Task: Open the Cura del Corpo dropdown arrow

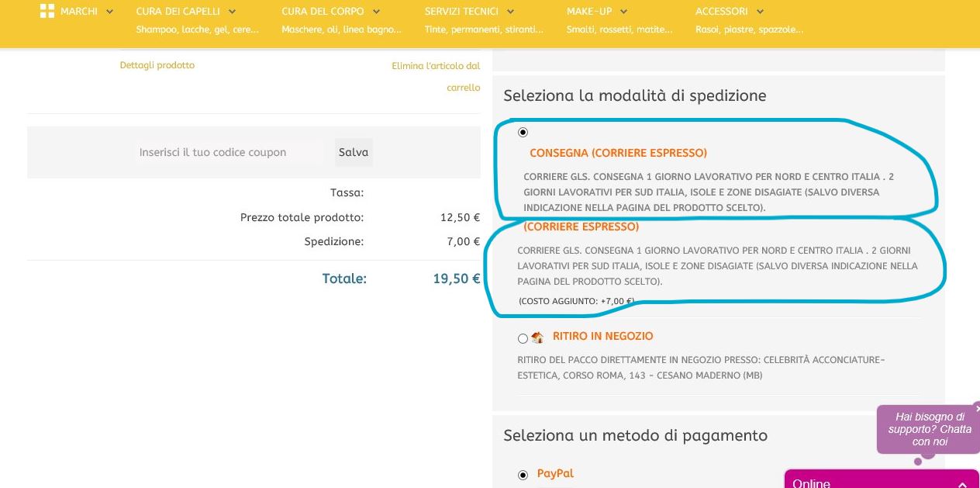Action: click(376, 12)
